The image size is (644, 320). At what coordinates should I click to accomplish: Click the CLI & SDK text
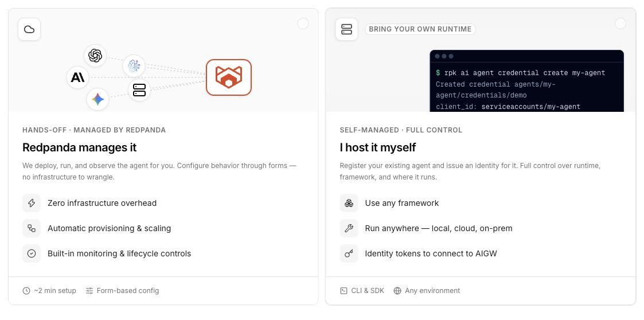click(x=368, y=291)
